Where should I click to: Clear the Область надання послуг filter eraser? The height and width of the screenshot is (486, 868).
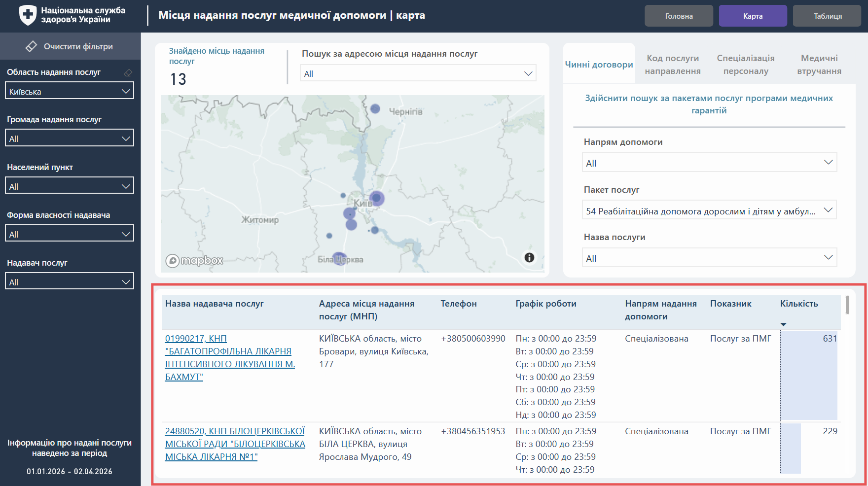128,73
